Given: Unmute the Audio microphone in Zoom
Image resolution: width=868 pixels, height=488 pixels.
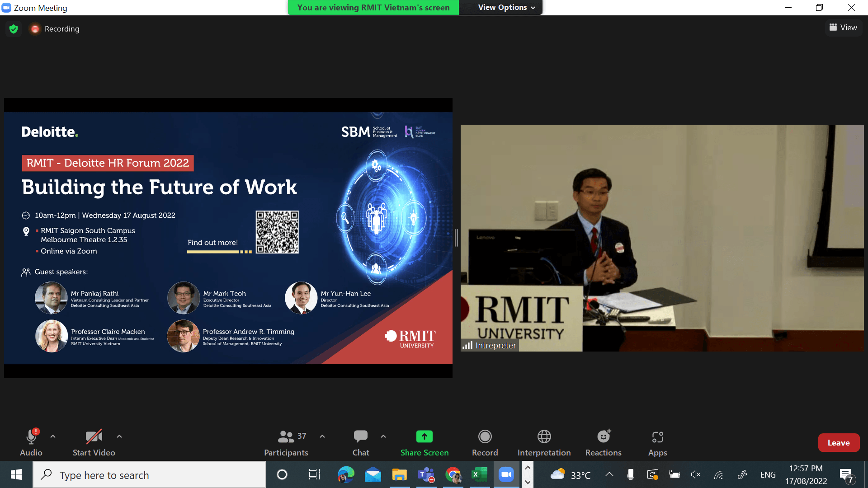Looking at the screenshot, I should [x=31, y=442].
